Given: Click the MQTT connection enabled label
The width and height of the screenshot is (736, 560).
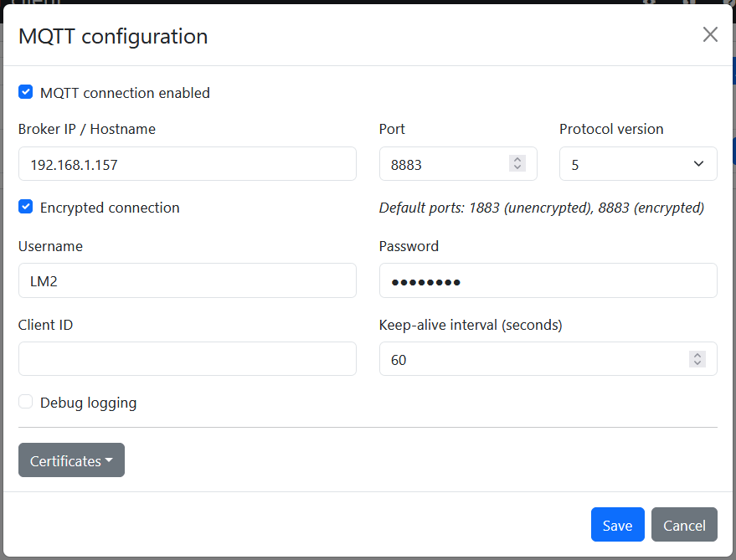Looking at the screenshot, I should pyautogui.click(x=125, y=93).
